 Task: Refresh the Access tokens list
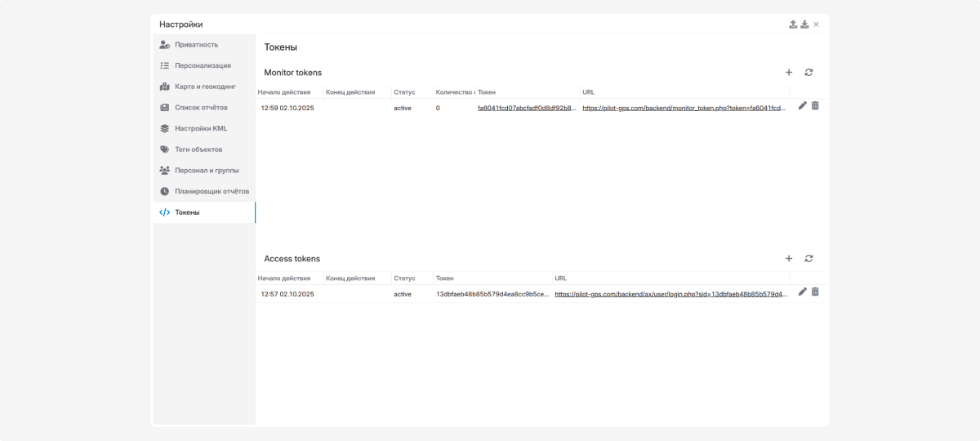tap(808, 259)
